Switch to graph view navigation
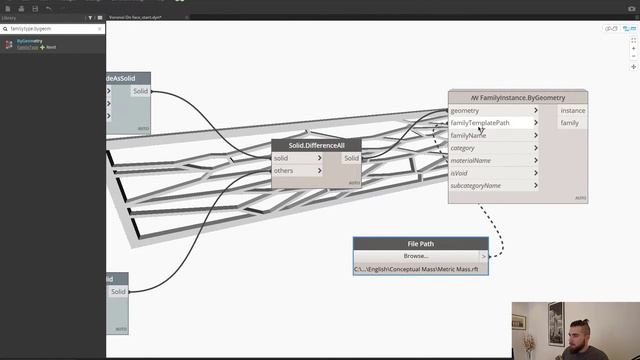Screen dimensions: 640x360 tap(629, 29)
